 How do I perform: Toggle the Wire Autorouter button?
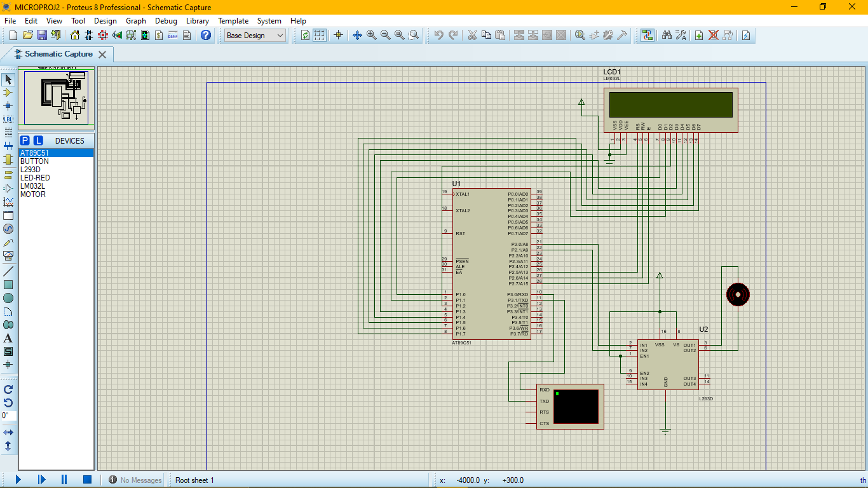tap(647, 36)
